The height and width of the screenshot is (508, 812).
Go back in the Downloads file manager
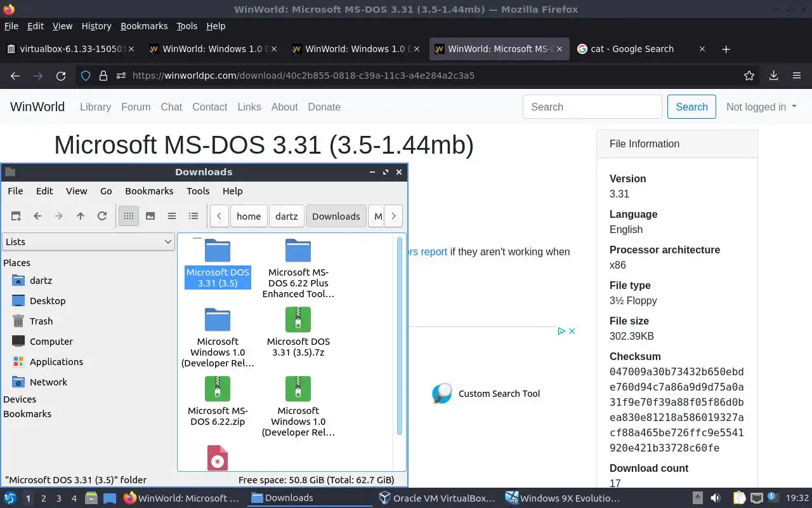click(37, 216)
